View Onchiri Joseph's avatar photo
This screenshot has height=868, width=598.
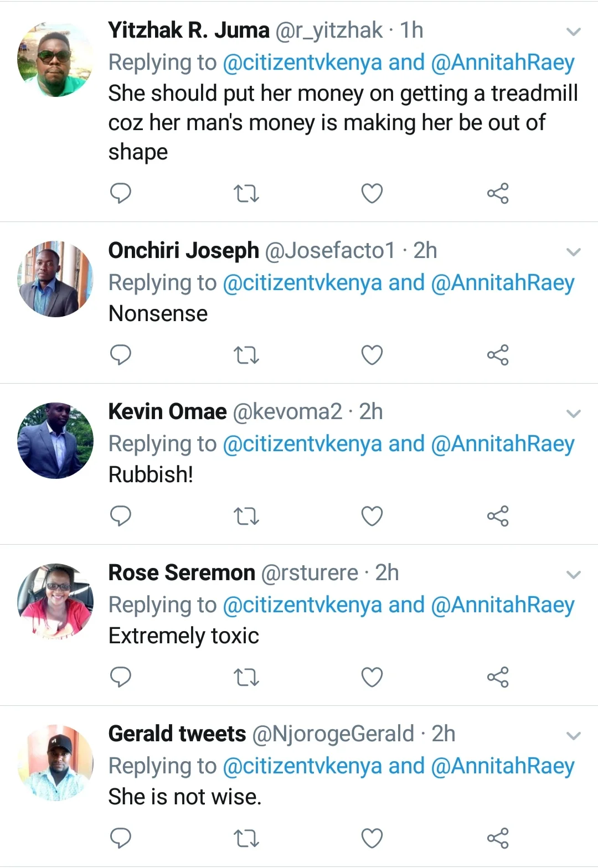[55, 279]
